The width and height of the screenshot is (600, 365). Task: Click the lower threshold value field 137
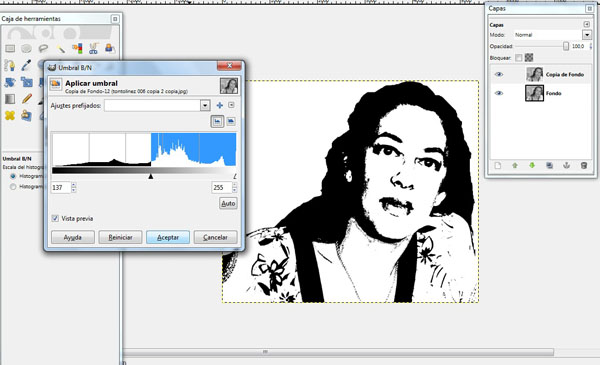61,187
